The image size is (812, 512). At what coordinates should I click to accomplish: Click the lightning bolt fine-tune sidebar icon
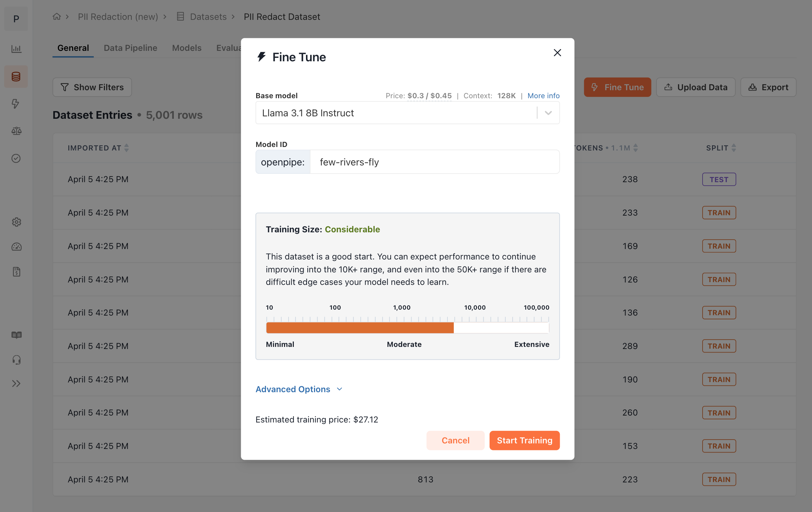16,103
